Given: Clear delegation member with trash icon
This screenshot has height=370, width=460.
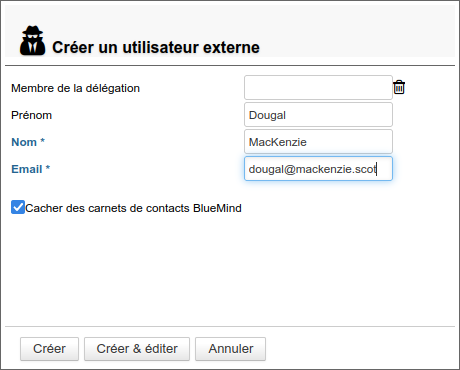Looking at the screenshot, I should point(399,87).
